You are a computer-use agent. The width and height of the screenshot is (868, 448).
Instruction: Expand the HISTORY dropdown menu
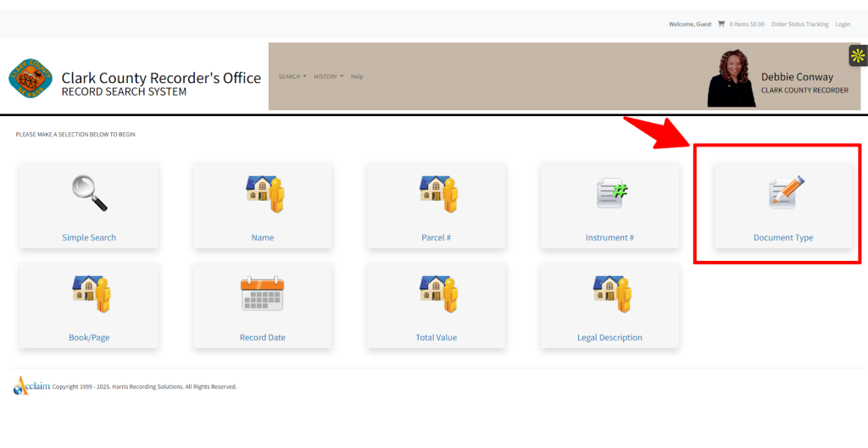328,76
